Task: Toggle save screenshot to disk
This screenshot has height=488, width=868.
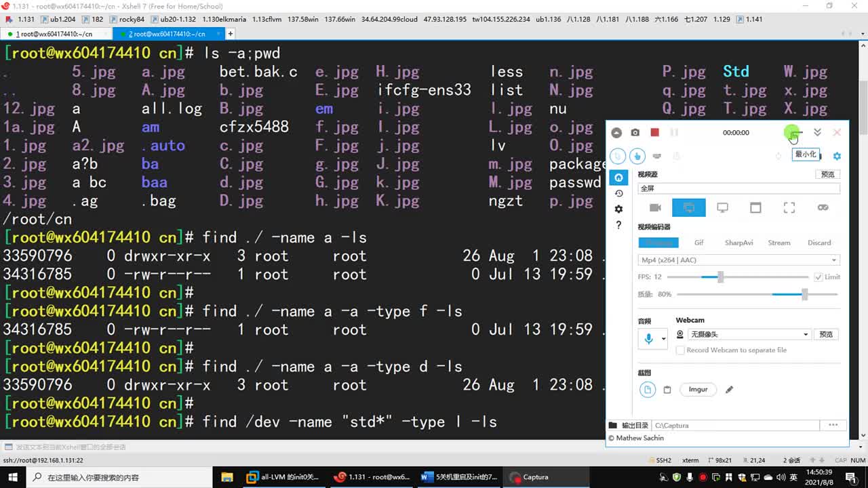Action: [x=648, y=390]
